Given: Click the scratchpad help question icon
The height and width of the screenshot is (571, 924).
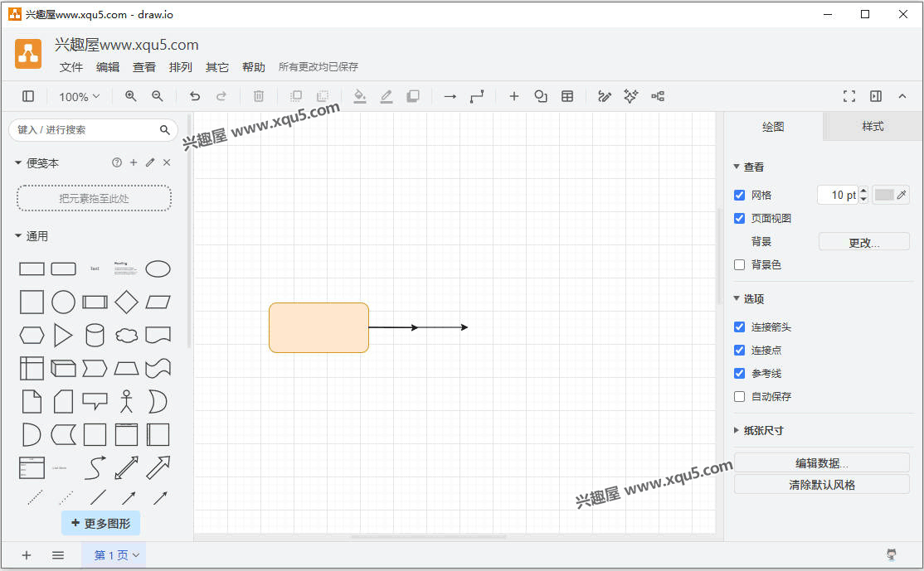Looking at the screenshot, I should point(117,162).
